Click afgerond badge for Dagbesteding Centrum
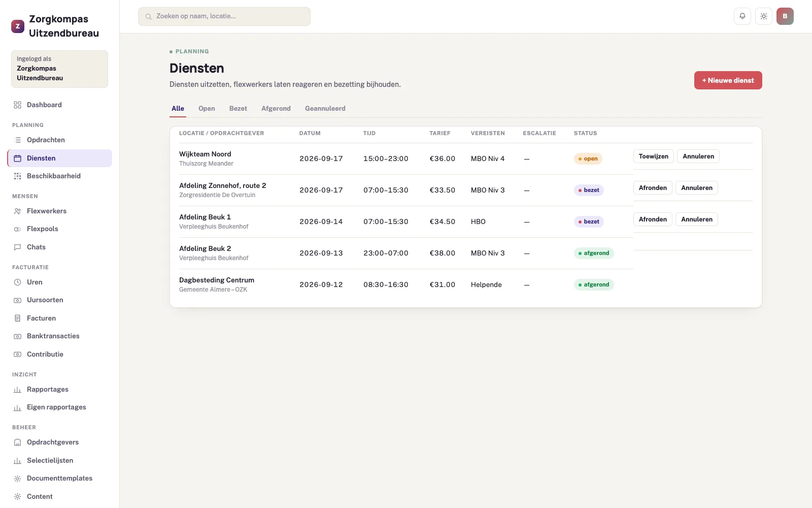Image resolution: width=812 pixels, height=508 pixels. [x=594, y=284]
